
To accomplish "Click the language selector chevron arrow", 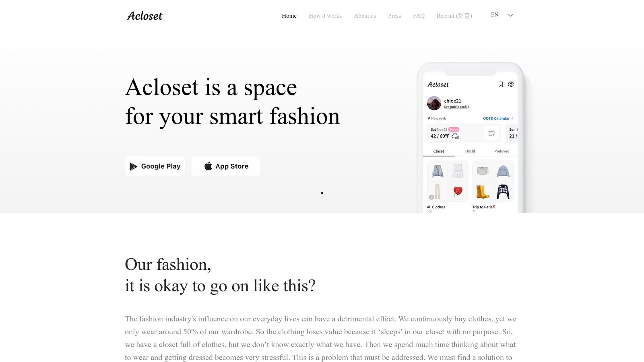I will tap(510, 15).
